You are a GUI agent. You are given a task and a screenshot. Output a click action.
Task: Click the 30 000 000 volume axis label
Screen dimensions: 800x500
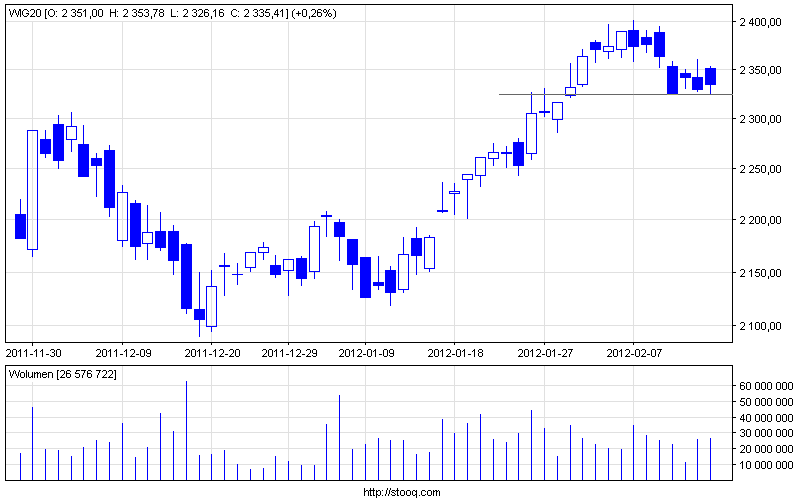pyautogui.click(x=766, y=433)
